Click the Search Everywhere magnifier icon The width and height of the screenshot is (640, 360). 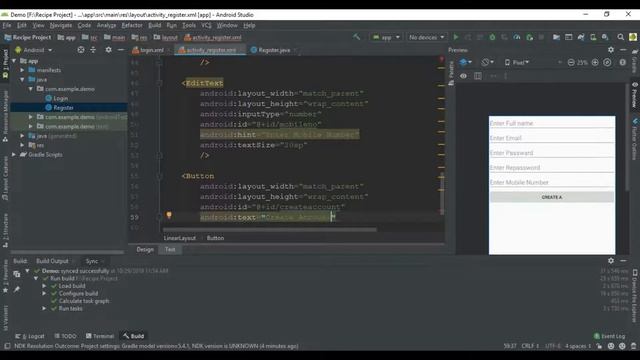pyautogui.click(x=620, y=37)
